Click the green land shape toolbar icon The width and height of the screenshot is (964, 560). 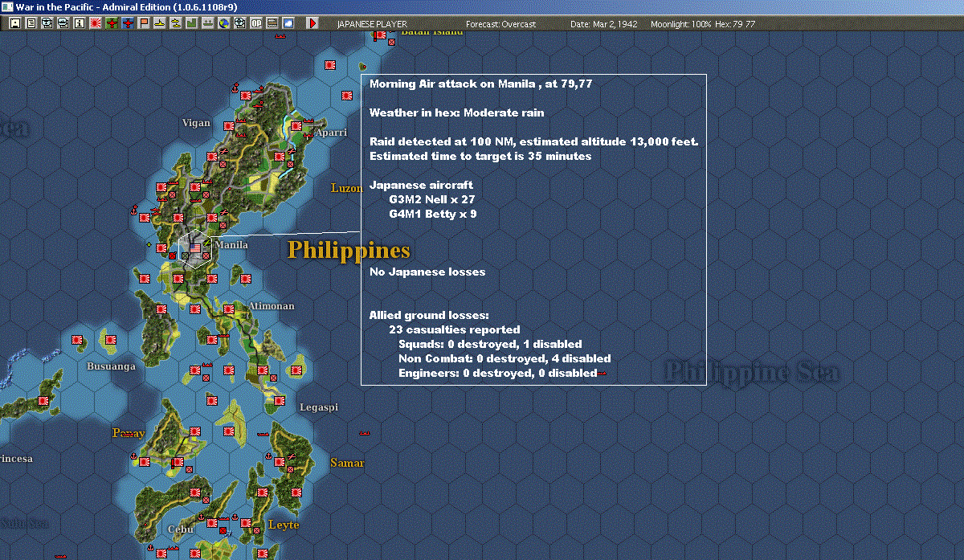191,23
